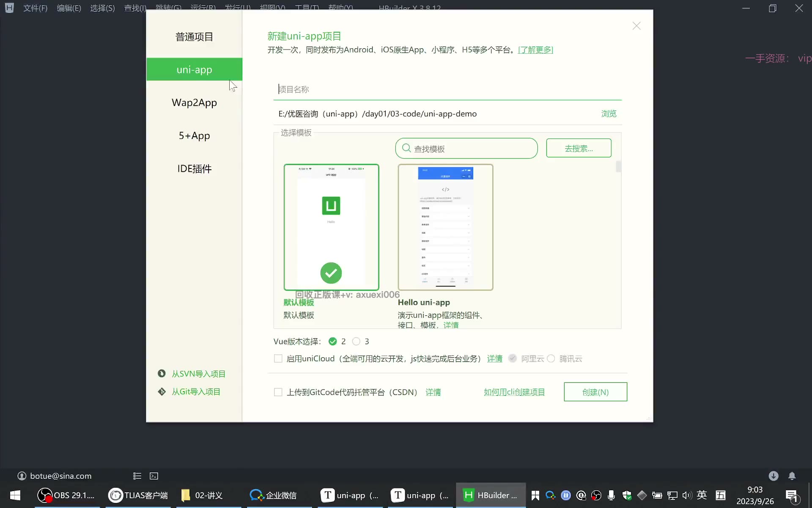This screenshot has height=508, width=812.
Task: Click the download arrow icon in status bar
Action: (774, 476)
